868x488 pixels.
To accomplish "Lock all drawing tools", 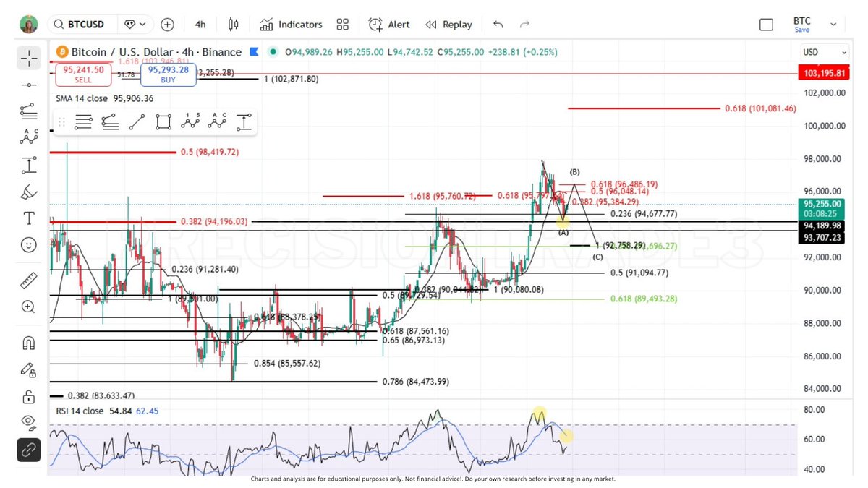I will coord(29,396).
